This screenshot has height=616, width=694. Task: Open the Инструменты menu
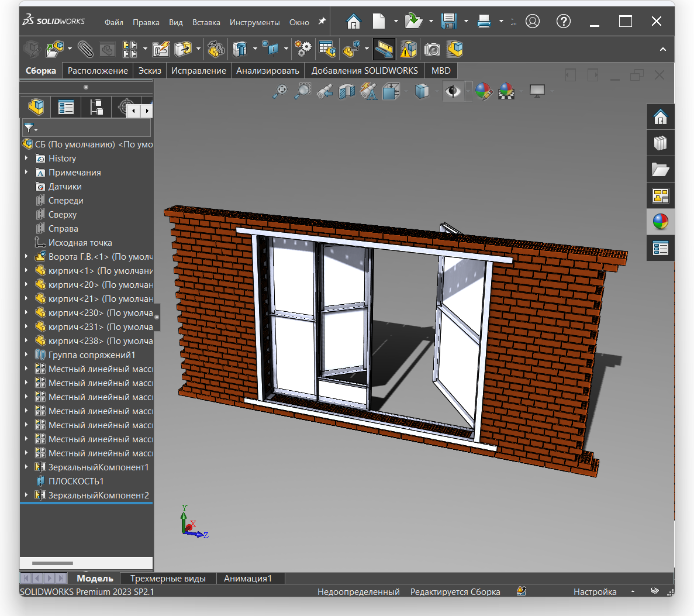254,22
